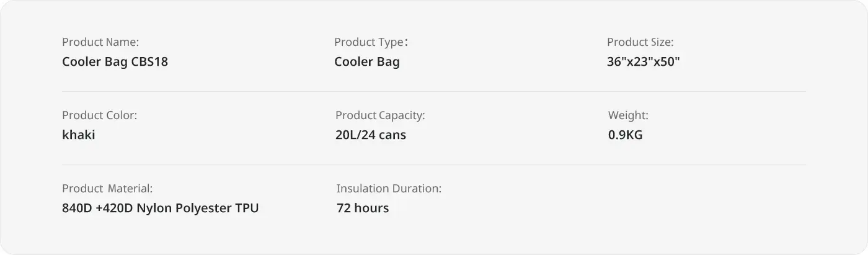Select the Cooler Bag type value
868x255 pixels.
pos(367,62)
